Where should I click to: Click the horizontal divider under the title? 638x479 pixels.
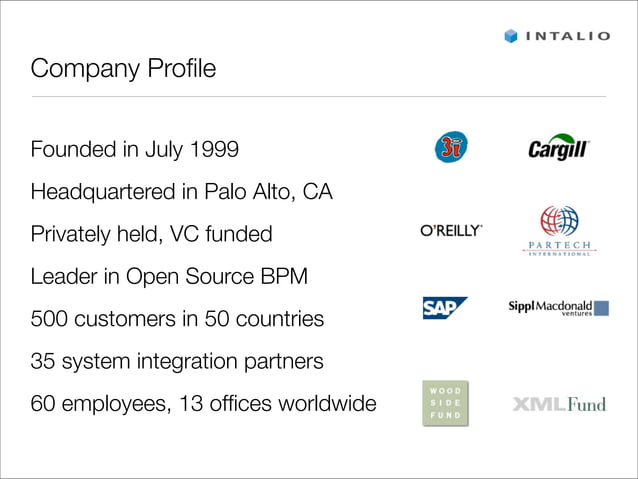318,97
